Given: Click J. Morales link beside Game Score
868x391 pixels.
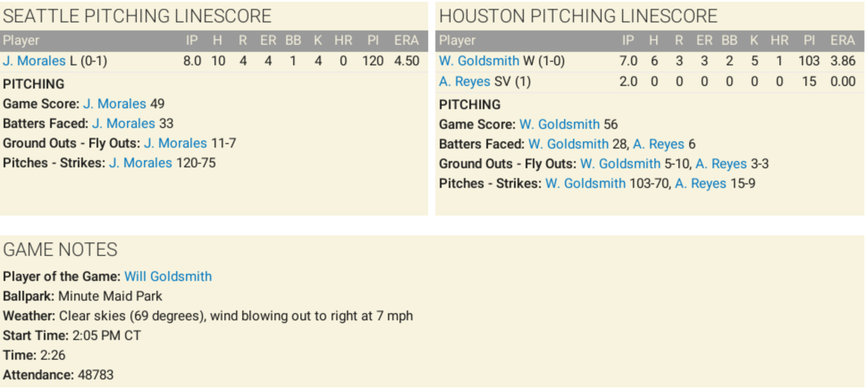Looking at the screenshot, I should pos(114,104).
